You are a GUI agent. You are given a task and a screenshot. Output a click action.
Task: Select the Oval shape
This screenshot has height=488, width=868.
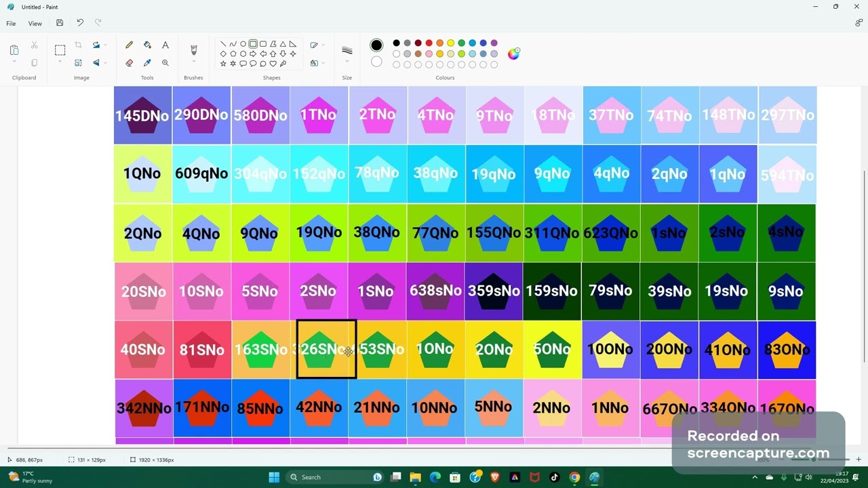point(243,44)
